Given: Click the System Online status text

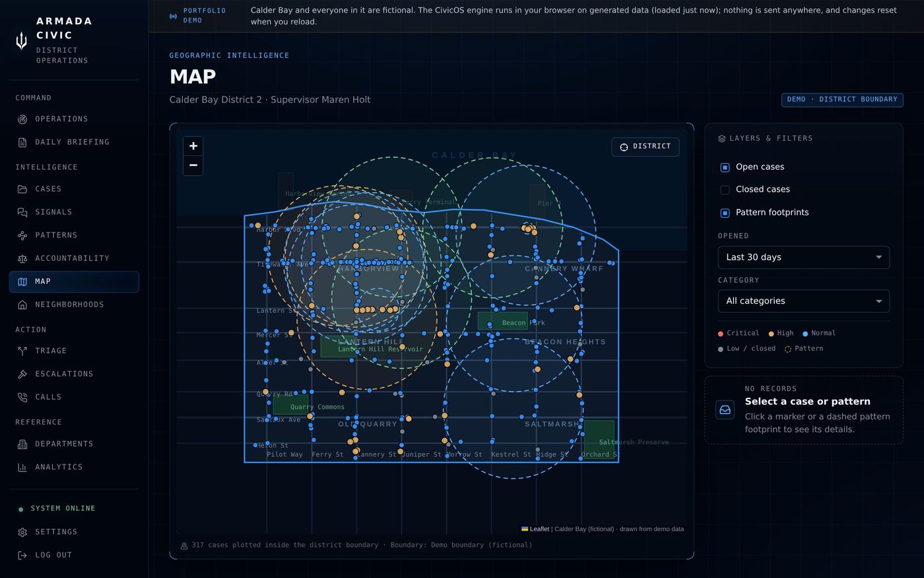Looking at the screenshot, I should (63, 509).
